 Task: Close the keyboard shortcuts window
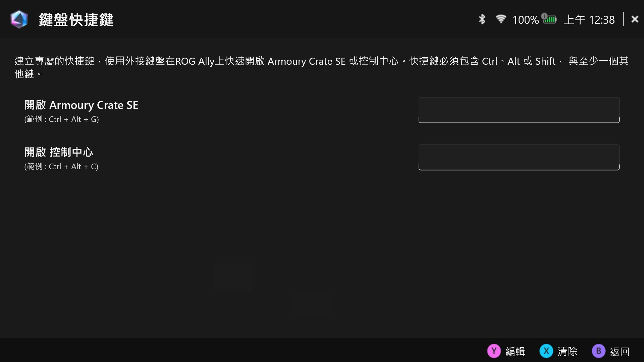635,19
